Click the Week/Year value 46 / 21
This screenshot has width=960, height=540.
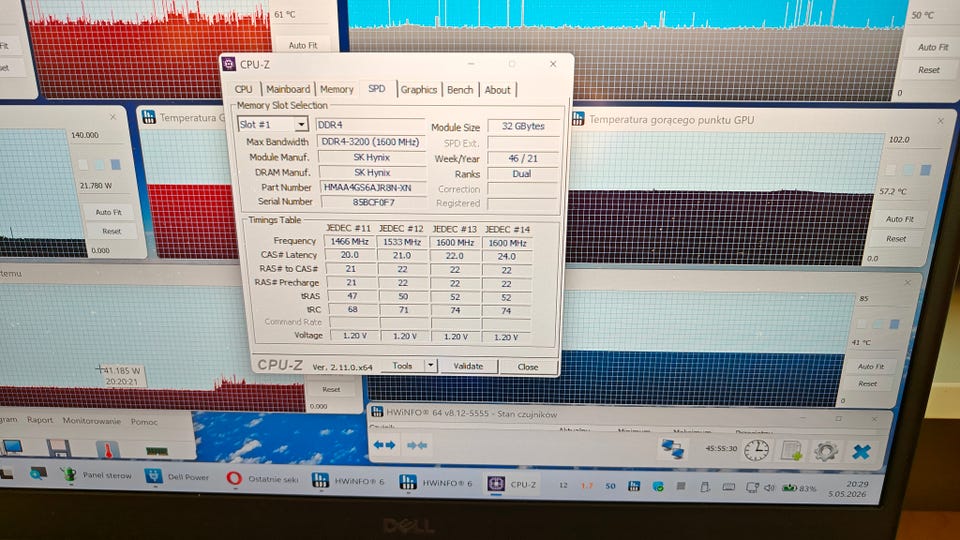523,158
